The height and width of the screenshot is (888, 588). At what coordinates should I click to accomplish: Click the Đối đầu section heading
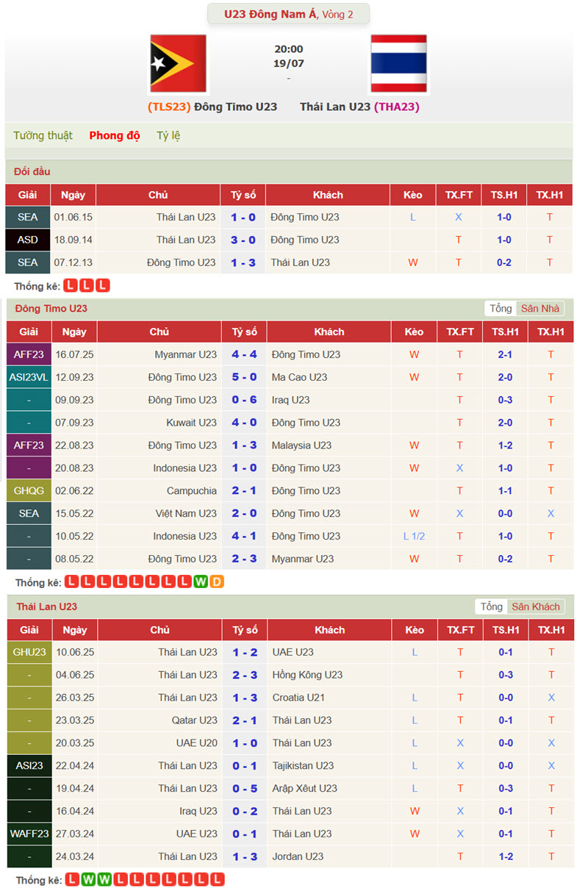(x=32, y=172)
